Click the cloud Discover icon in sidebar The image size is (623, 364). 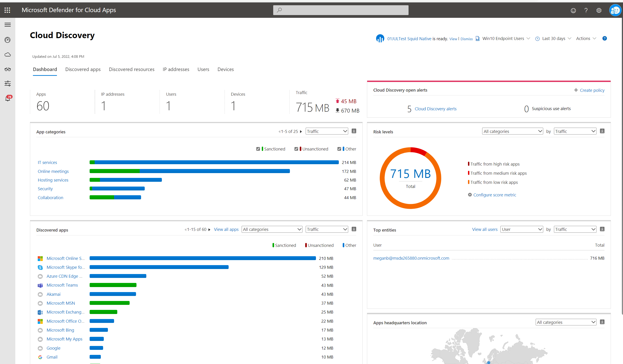8,55
